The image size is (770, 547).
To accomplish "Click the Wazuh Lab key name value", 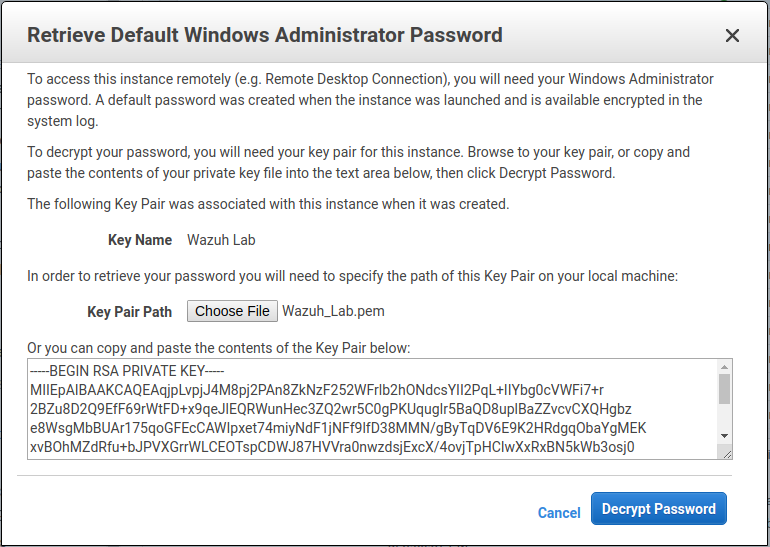I will pyautogui.click(x=221, y=240).
